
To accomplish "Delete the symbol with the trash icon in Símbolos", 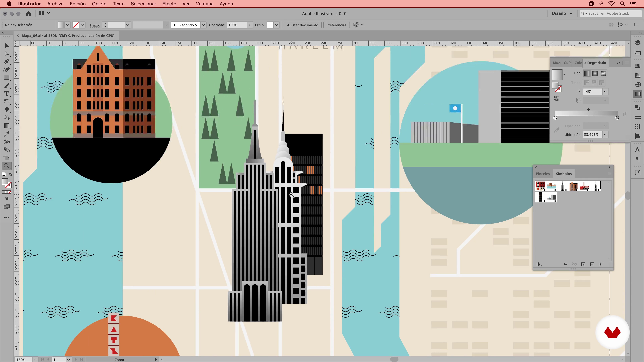I will pos(601,264).
